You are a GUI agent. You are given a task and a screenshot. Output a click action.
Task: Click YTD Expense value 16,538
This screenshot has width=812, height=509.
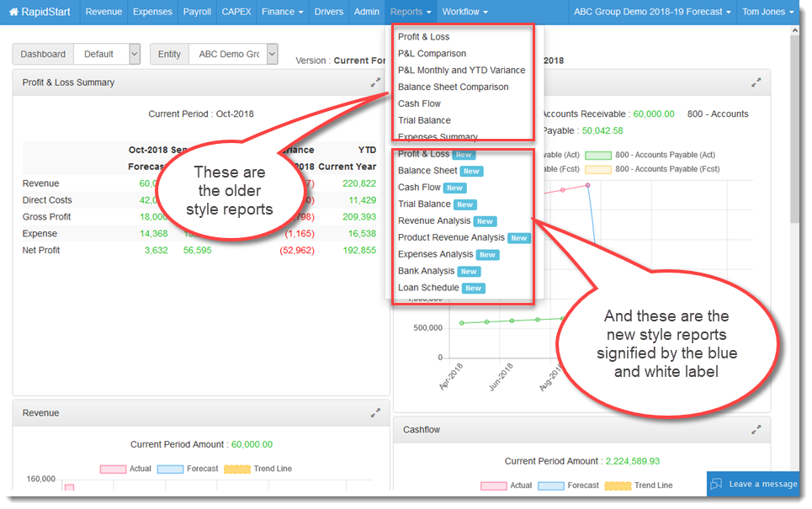pyautogui.click(x=362, y=234)
